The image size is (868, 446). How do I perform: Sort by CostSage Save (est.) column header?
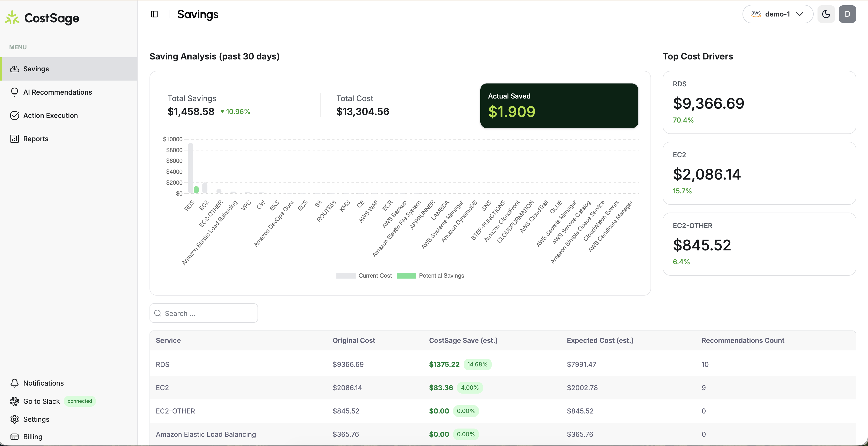click(x=463, y=340)
